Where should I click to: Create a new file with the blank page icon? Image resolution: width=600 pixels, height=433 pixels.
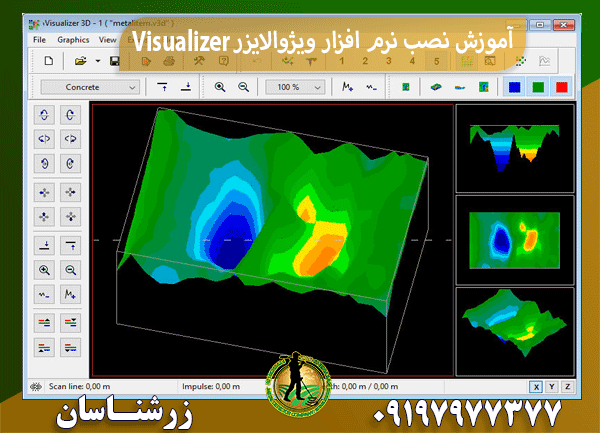49,61
